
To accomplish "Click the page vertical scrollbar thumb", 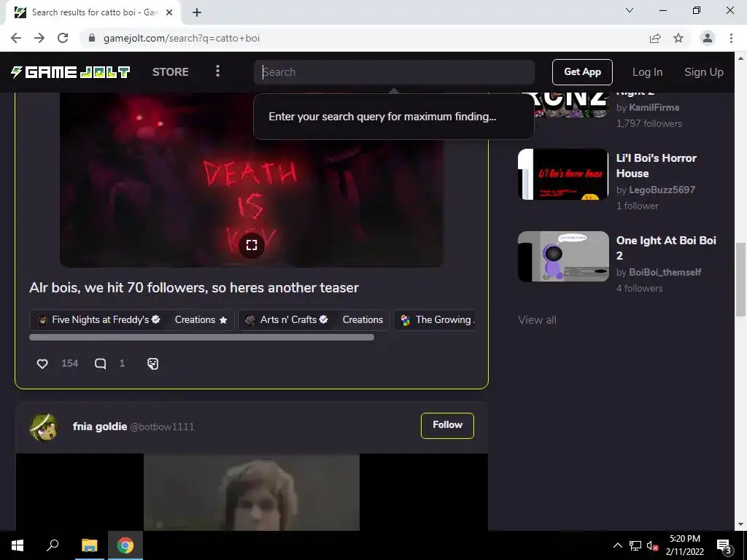I will [x=740, y=279].
